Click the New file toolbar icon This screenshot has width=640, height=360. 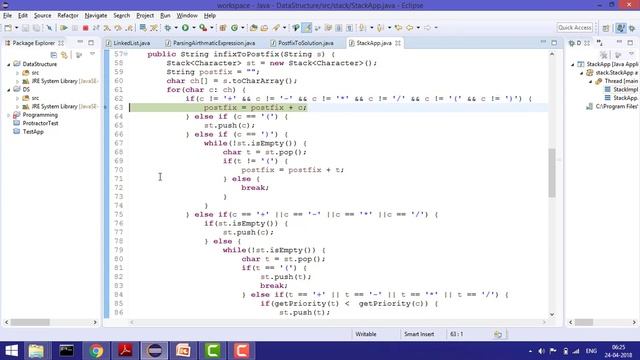[8, 28]
